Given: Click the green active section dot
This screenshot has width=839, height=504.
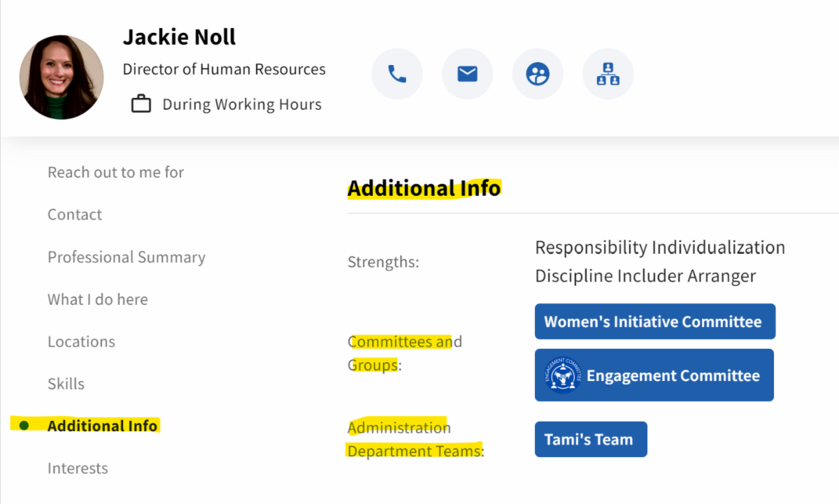Looking at the screenshot, I should 24,426.
